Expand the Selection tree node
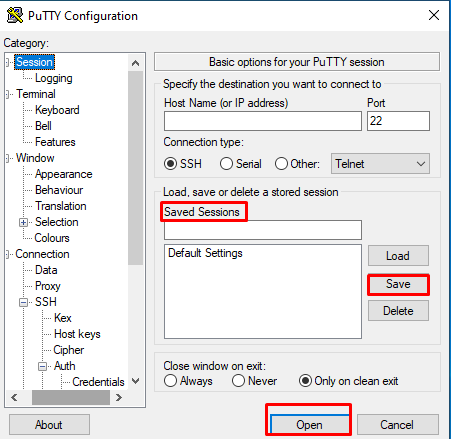Screen dimensions: 451x439 tap(23, 222)
